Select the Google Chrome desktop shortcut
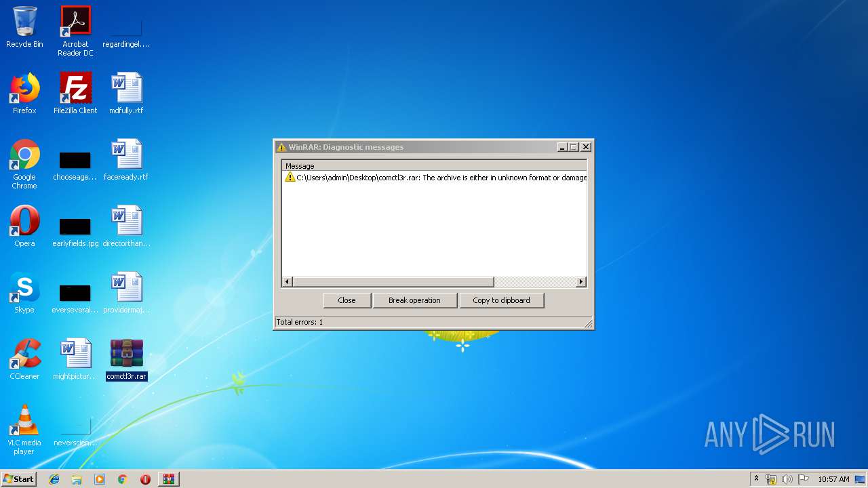Image resolution: width=868 pixels, height=488 pixels. [x=24, y=164]
